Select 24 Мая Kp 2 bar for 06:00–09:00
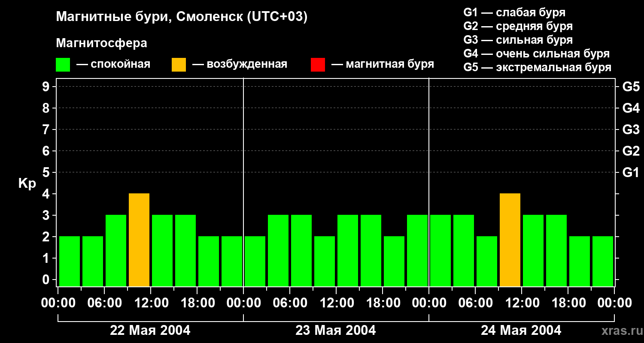Viewport: 644px width, 343px height. [487, 261]
